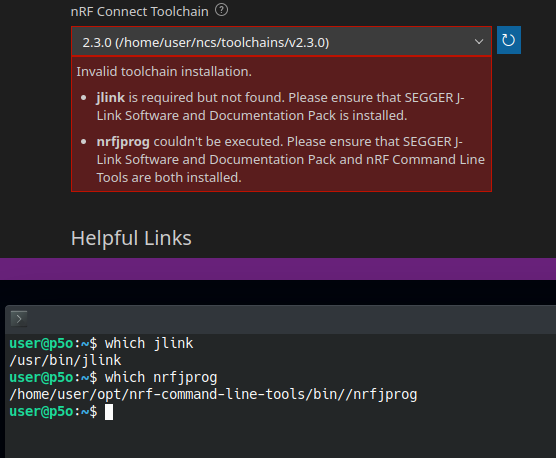556x458 pixels.
Task: Click the toolchain dropdown chevron arrow
Action: coord(479,42)
